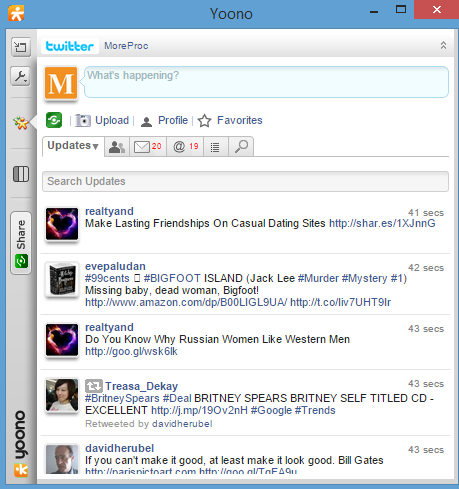
Task: Open the amazon.com/dp/B00LIGL9UA link
Action: point(186,302)
